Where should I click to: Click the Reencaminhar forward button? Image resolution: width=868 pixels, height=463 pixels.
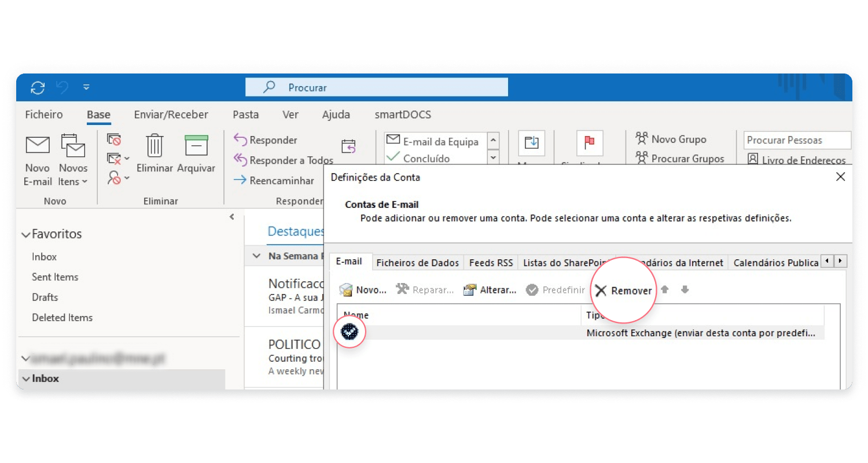pos(274,181)
